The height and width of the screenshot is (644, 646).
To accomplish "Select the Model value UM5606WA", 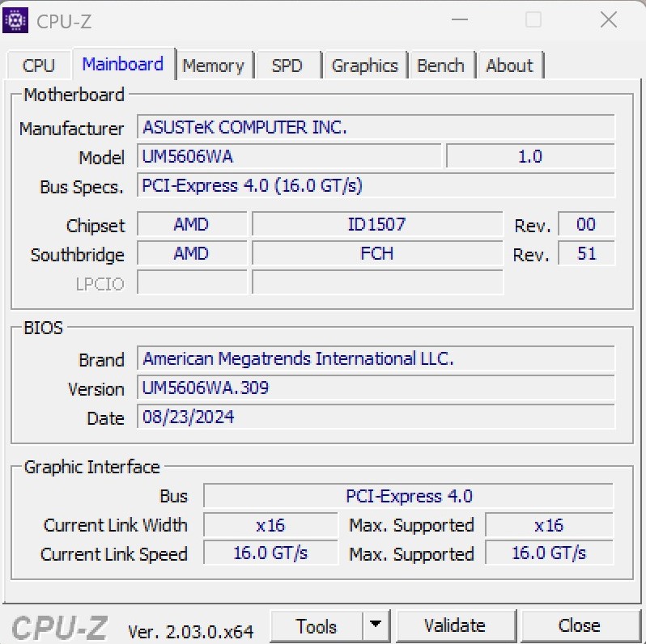I will click(289, 156).
